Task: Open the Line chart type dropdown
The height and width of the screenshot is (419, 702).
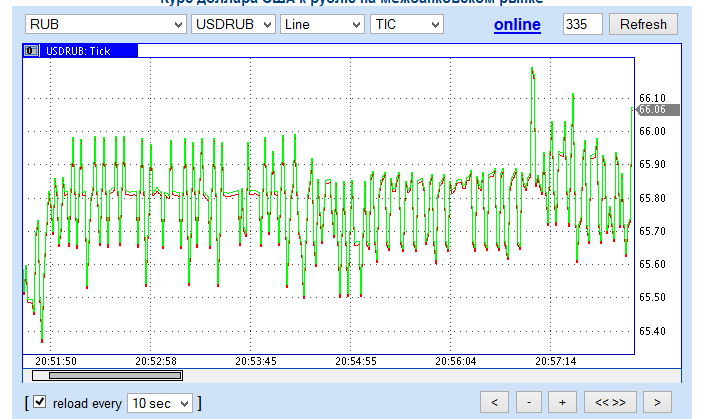Action: click(322, 24)
